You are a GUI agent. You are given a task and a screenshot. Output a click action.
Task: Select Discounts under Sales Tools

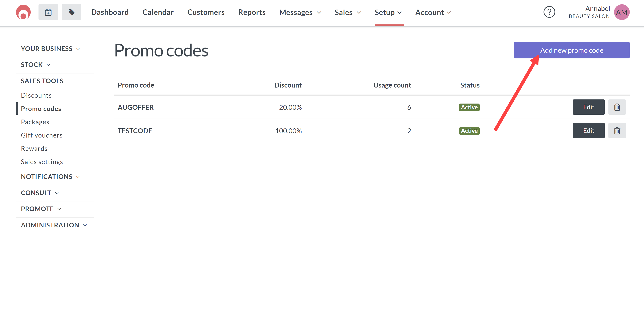(x=36, y=95)
